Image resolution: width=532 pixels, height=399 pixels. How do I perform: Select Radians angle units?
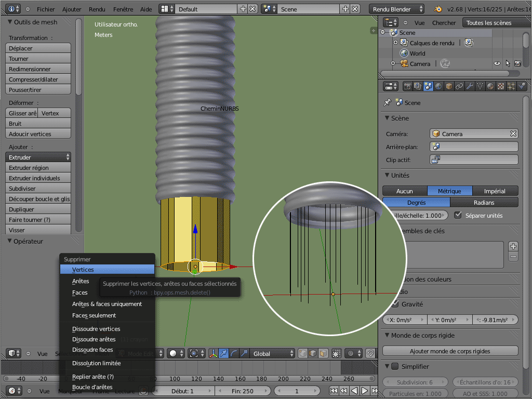pyautogui.click(x=484, y=203)
